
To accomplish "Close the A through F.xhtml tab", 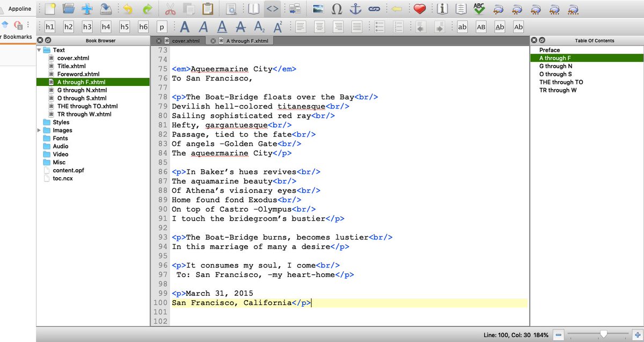I will pyautogui.click(x=213, y=41).
